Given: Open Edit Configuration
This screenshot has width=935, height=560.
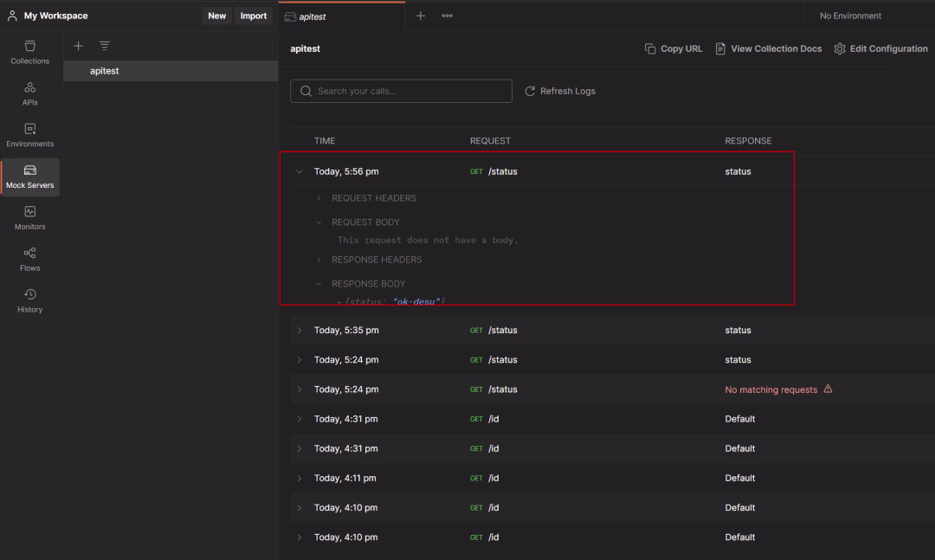Looking at the screenshot, I should point(880,49).
